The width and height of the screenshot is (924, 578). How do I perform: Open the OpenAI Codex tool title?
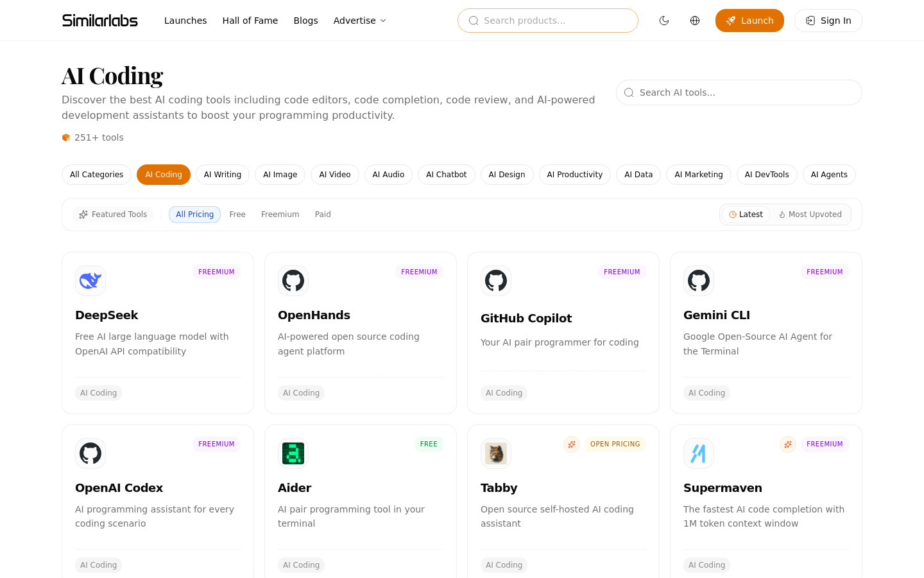[119, 488]
